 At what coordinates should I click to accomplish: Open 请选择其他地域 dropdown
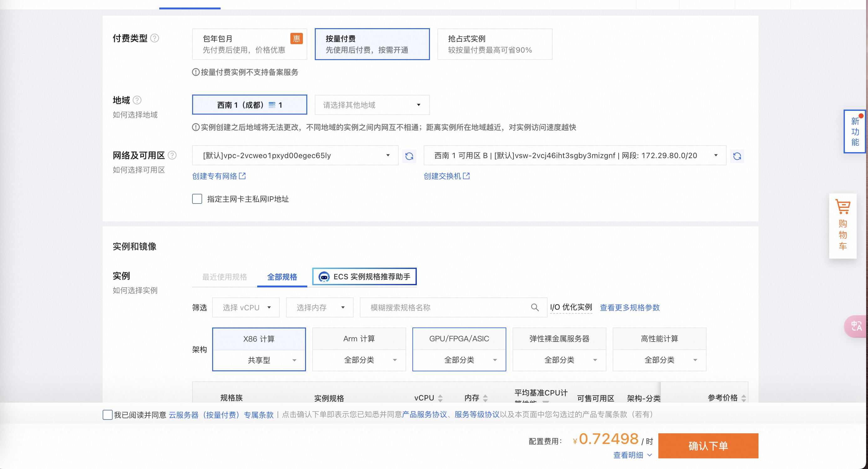[372, 105]
